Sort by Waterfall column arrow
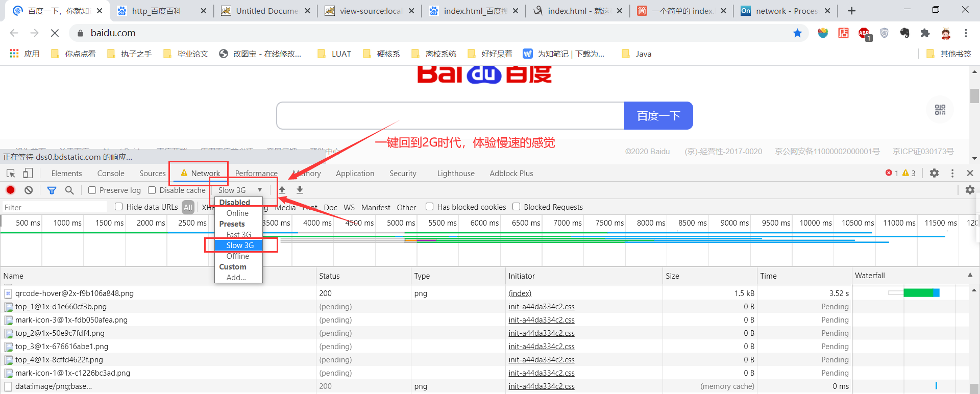This screenshot has height=394, width=980. click(x=970, y=275)
